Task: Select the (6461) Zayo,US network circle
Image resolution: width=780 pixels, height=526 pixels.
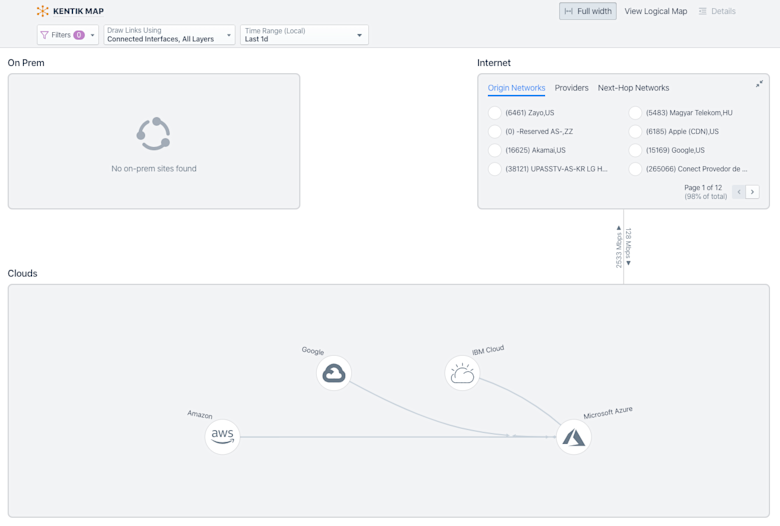Action: pyautogui.click(x=494, y=113)
